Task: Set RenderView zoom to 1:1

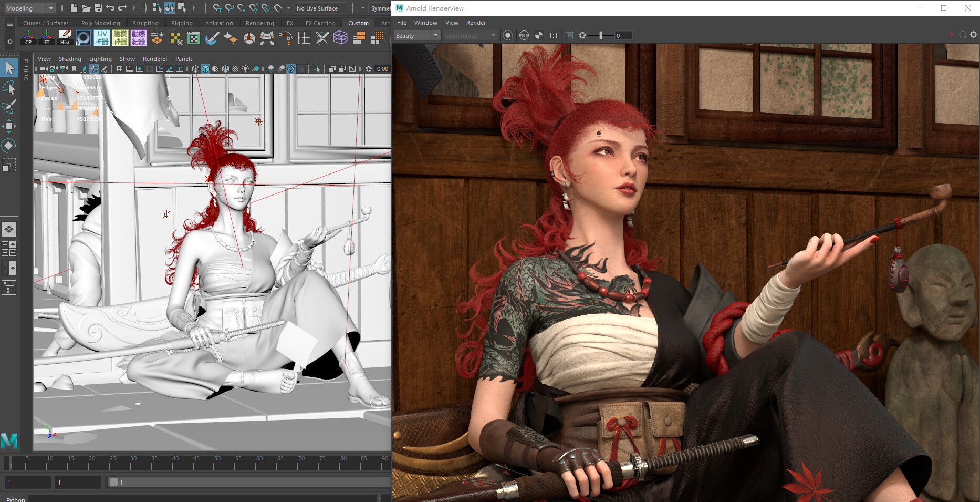Action: click(553, 35)
